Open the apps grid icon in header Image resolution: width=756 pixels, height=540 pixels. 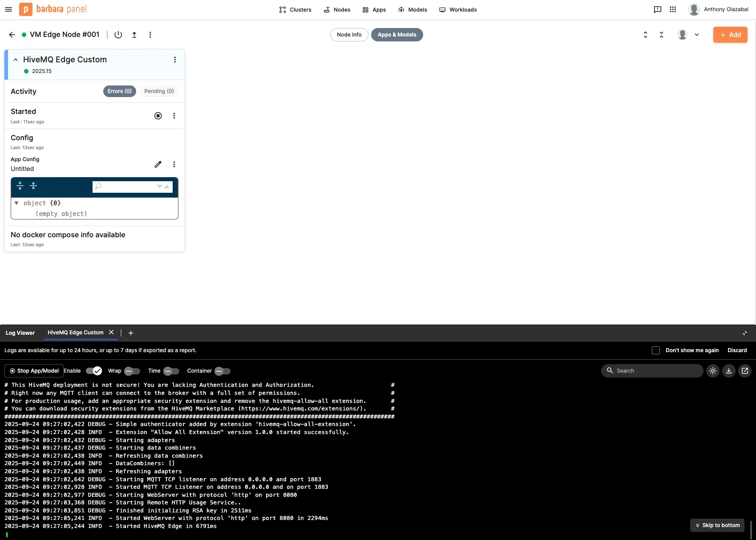coord(673,9)
